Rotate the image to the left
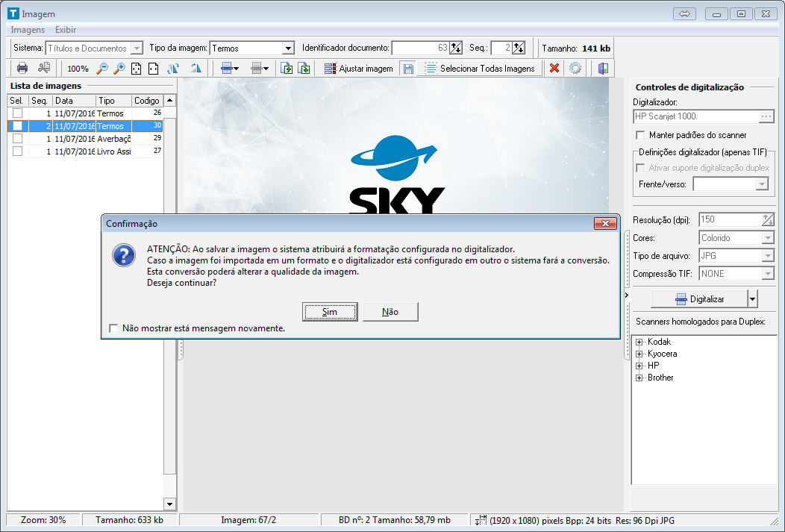 (x=173, y=68)
